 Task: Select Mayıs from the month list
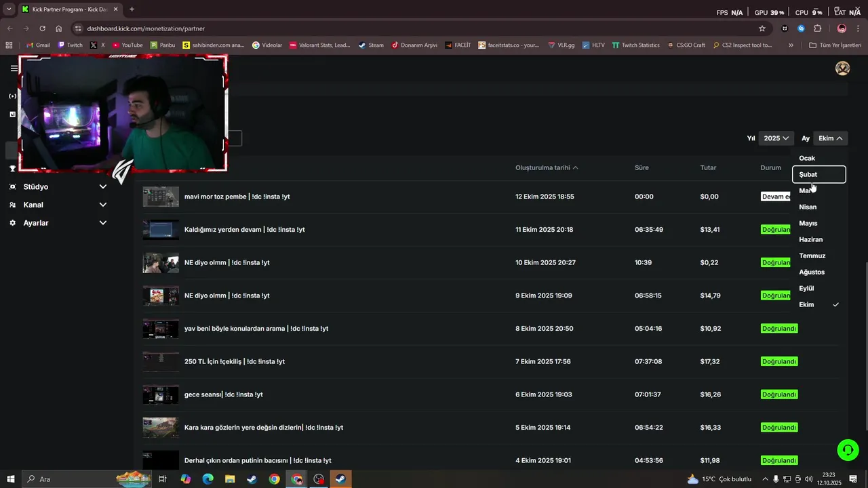pyautogui.click(x=819, y=223)
